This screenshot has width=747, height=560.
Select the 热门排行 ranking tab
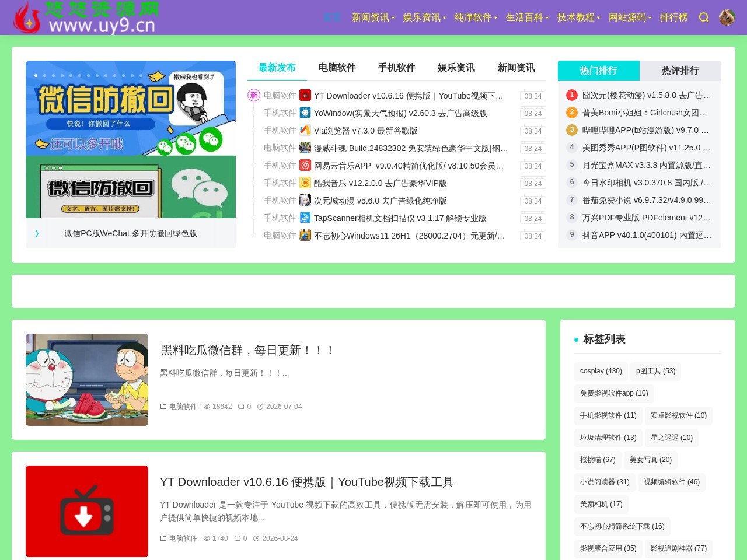599,71
